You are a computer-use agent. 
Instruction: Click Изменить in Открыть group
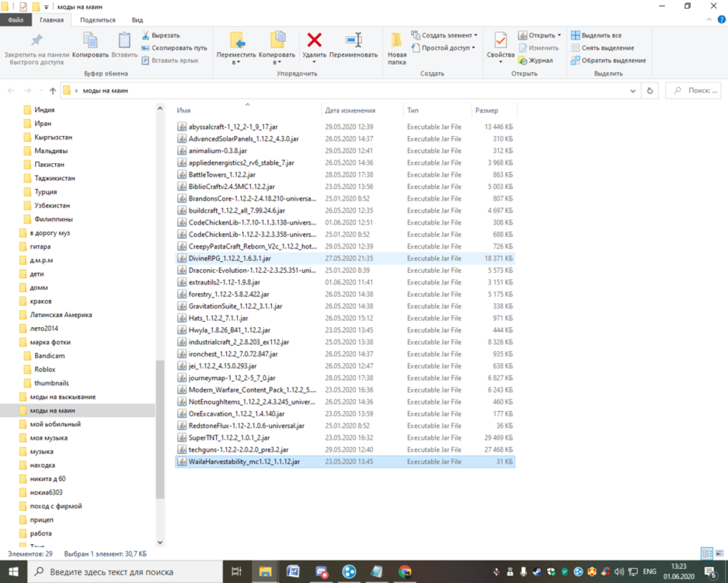point(538,48)
